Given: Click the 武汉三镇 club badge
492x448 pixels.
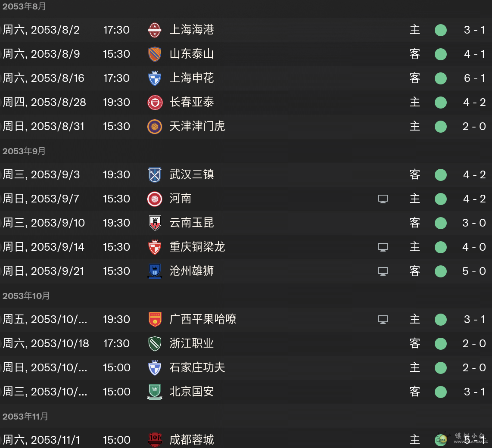Looking at the screenshot, I should (x=154, y=175).
